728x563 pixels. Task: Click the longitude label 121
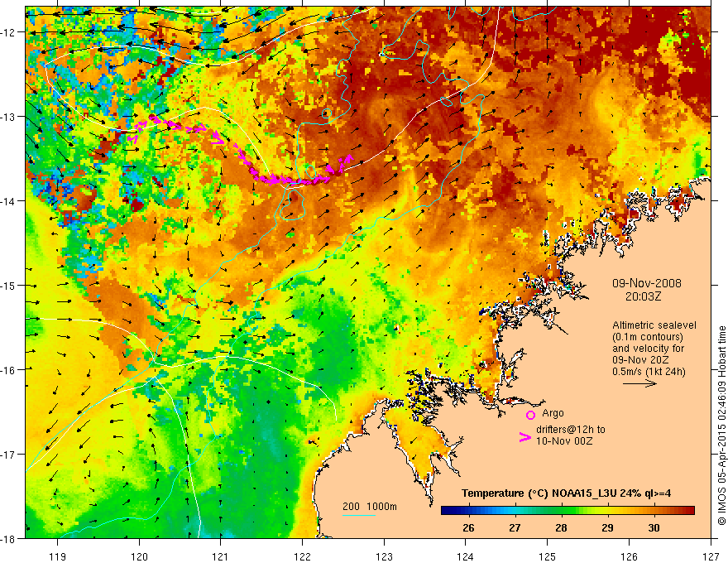point(221,556)
